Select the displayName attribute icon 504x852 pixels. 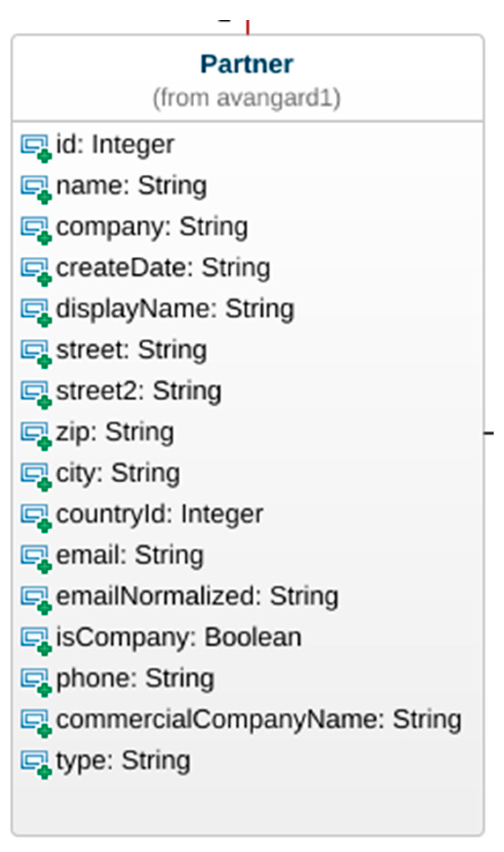pyautogui.click(x=36, y=311)
